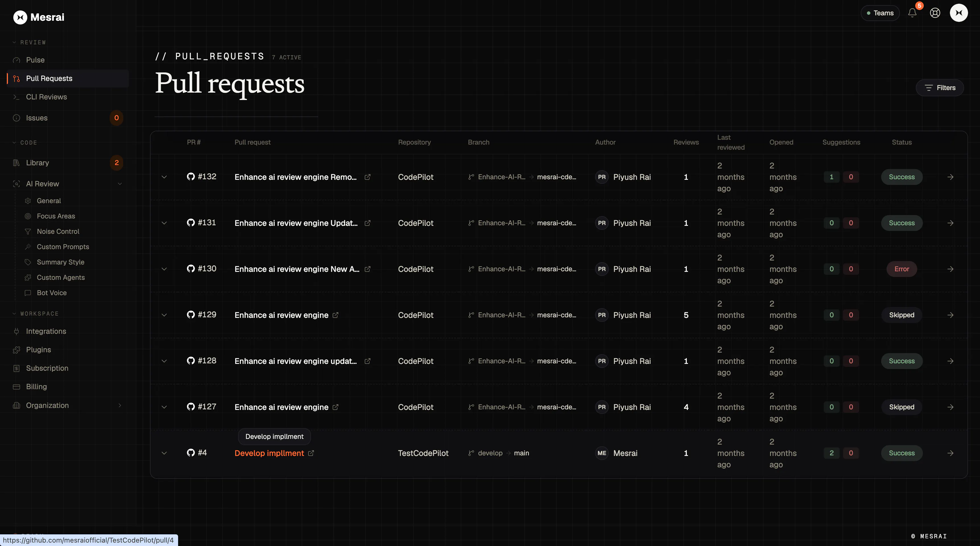Screen dimensions: 980x546
Task: Open external link icon for PR #128
Action: pos(368,361)
